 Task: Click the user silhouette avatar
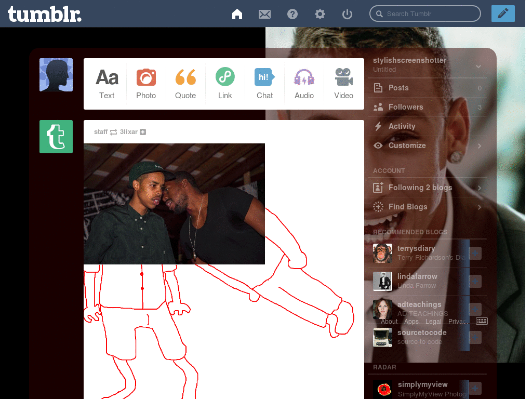pos(56,75)
